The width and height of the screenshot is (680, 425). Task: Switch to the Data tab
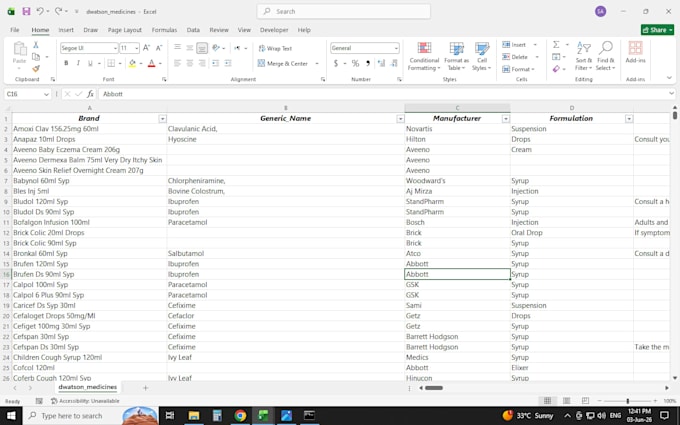193,30
